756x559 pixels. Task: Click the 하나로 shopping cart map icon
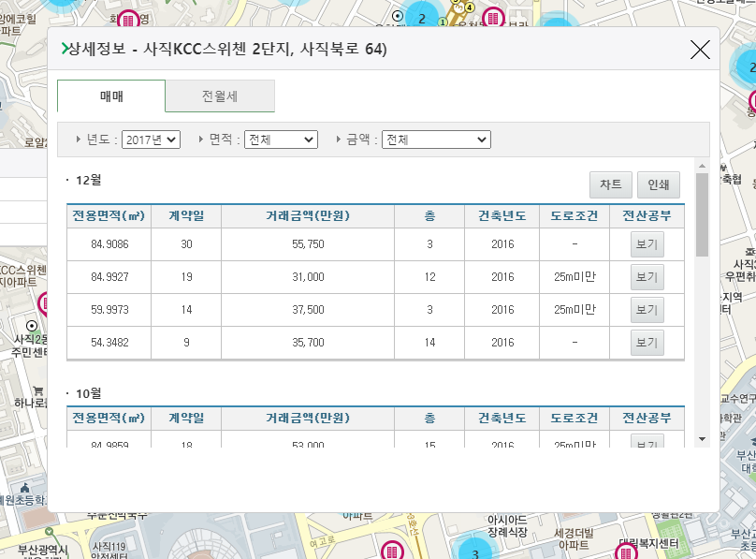tap(38, 390)
